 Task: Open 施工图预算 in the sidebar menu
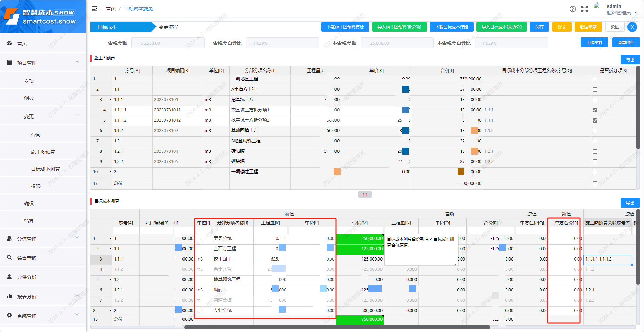click(43, 152)
